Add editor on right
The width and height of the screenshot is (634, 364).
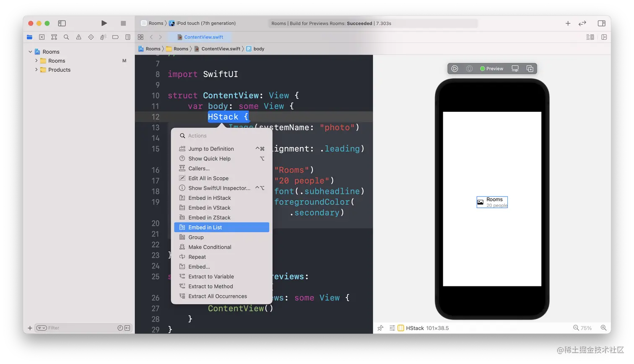[x=604, y=37]
